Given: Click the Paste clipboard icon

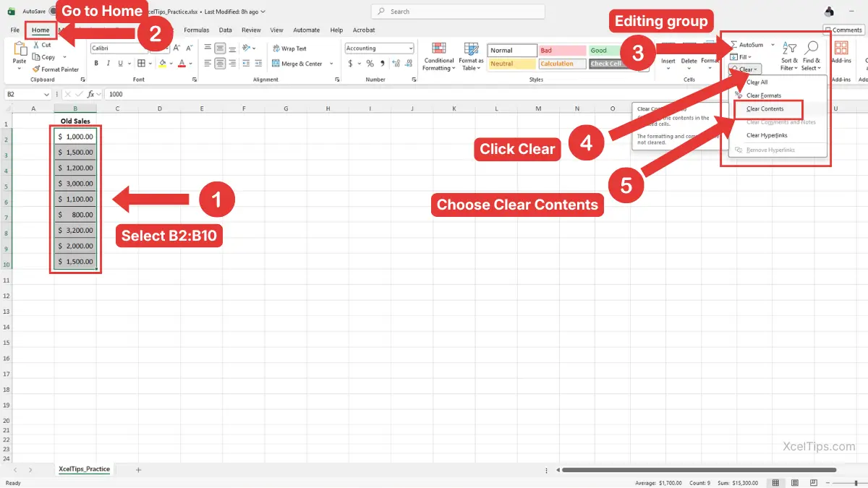Looking at the screenshot, I should coord(20,49).
